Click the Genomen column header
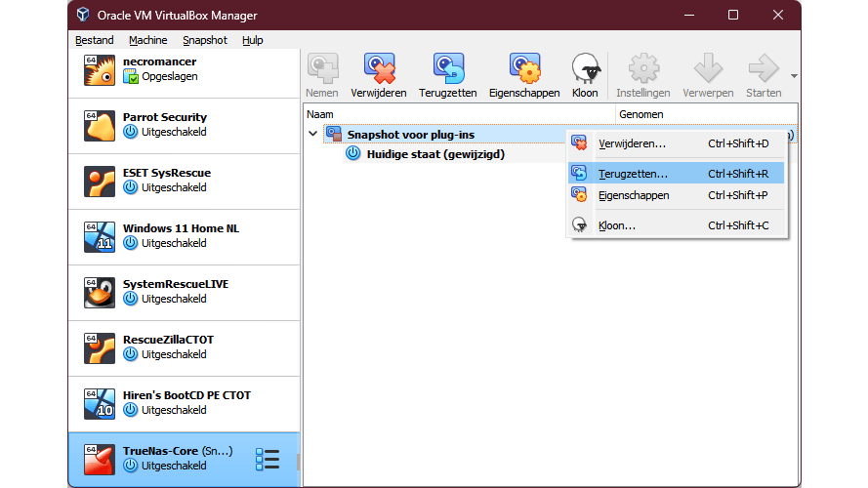 (x=706, y=114)
